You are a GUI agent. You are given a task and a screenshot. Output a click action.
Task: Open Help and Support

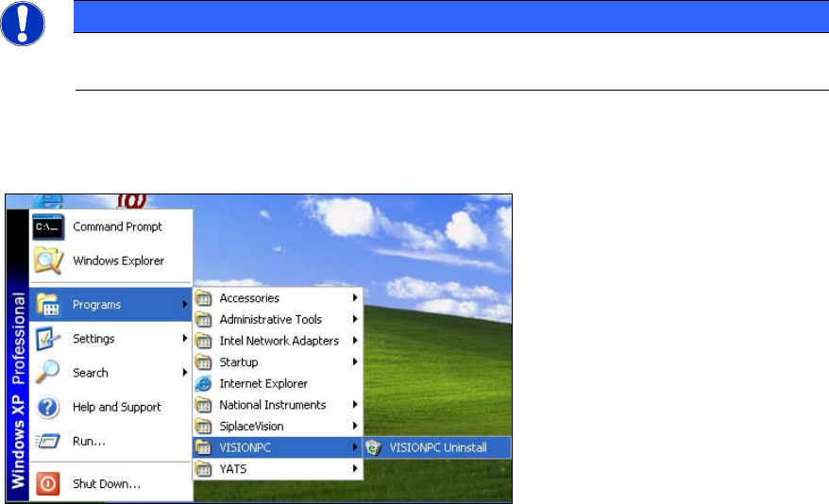(110, 407)
